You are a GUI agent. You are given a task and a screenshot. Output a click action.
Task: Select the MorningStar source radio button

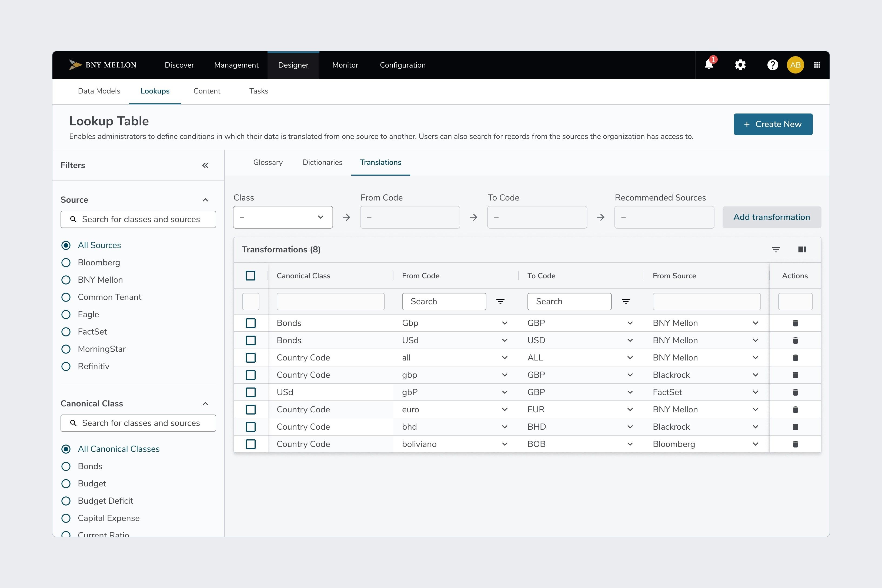coord(66,349)
